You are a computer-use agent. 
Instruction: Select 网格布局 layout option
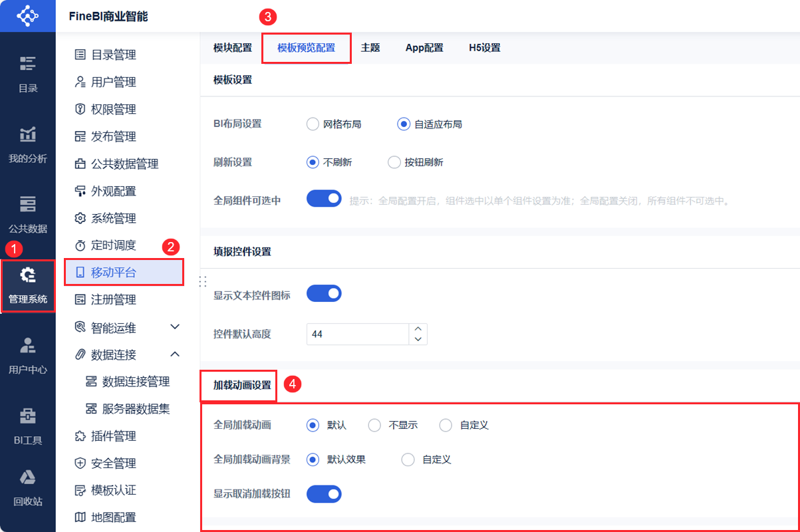tap(313, 124)
